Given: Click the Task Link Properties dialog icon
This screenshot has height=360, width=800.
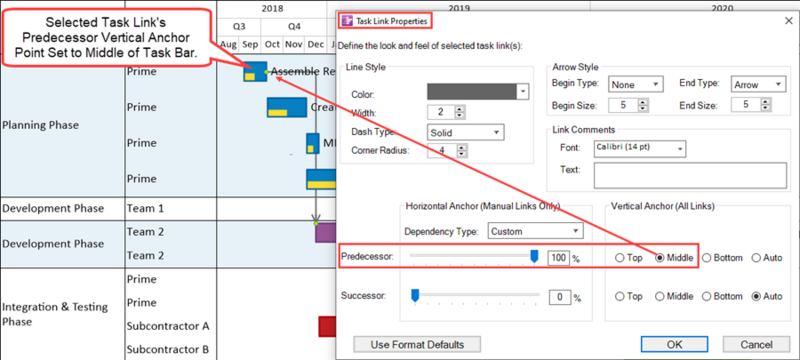Looking at the screenshot, I should coord(348,21).
